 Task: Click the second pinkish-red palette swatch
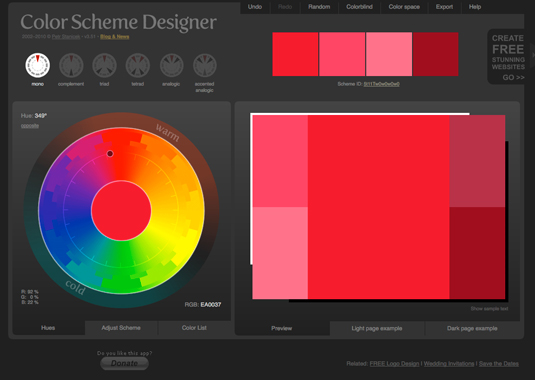[342, 54]
